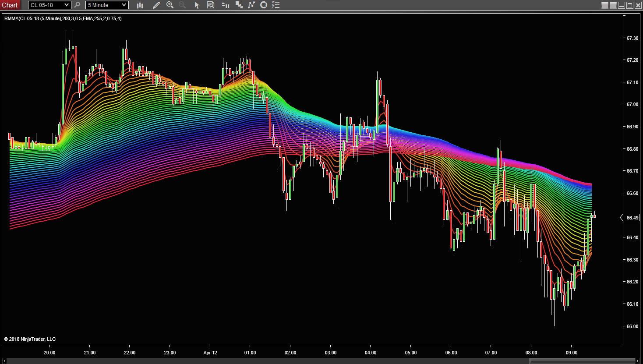Click the first gray link button in title bar
The image size is (643, 364).
click(605, 5)
